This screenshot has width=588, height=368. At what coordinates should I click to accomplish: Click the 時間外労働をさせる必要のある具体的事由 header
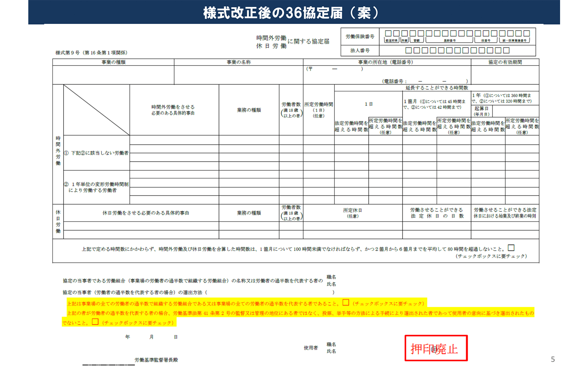pos(173,110)
